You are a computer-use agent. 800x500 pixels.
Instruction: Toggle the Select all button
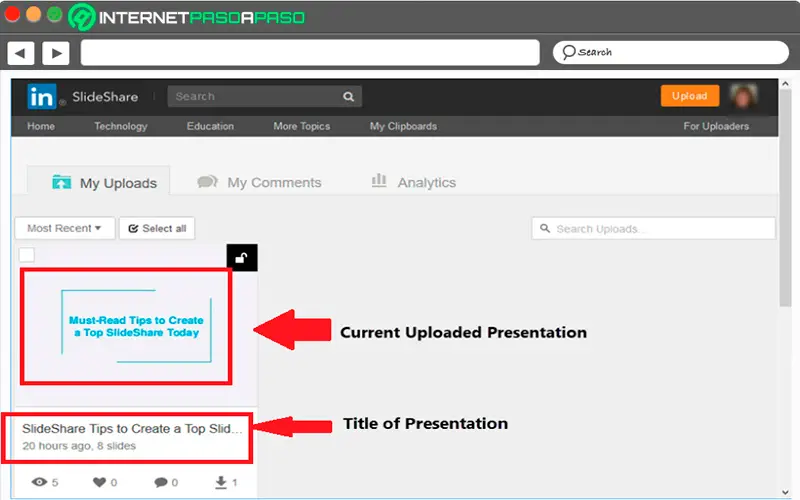157,228
